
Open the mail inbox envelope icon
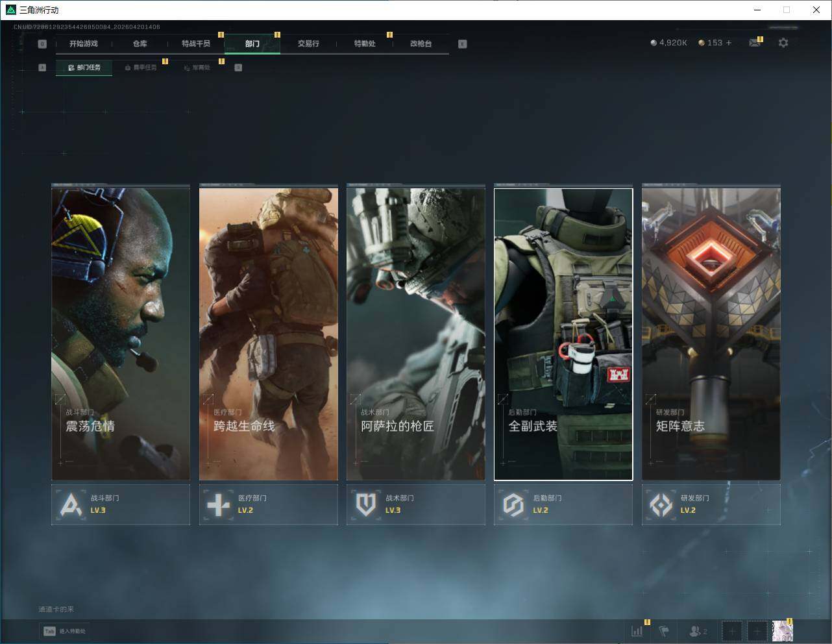[x=754, y=43]
